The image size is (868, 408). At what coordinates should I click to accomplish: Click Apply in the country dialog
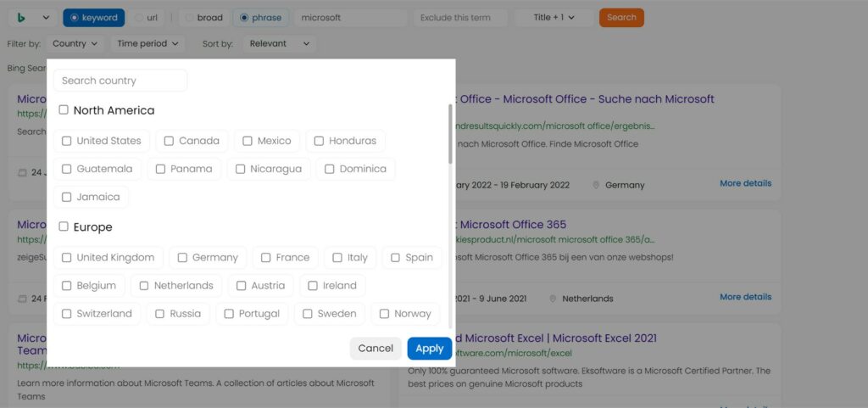click(430, 349)
